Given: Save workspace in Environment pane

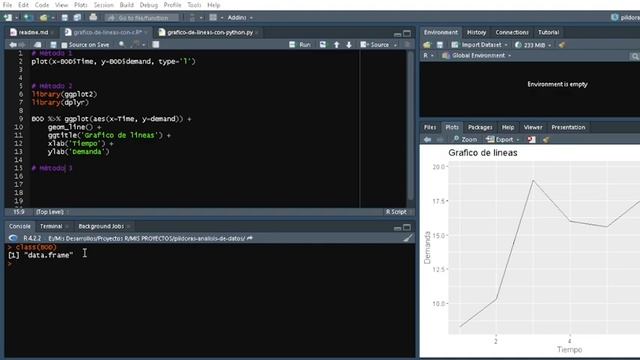Looking at the screenshot, I should tap(440, 45).
